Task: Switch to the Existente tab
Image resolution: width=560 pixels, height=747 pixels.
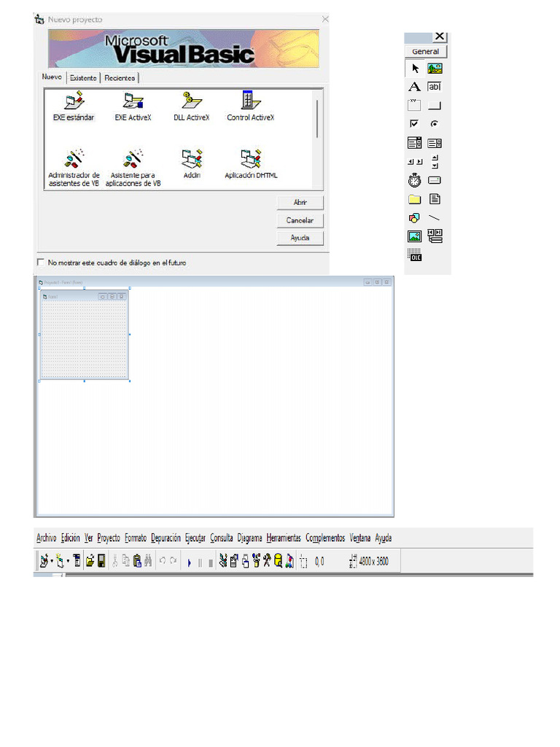Action: tap(83, 77)
